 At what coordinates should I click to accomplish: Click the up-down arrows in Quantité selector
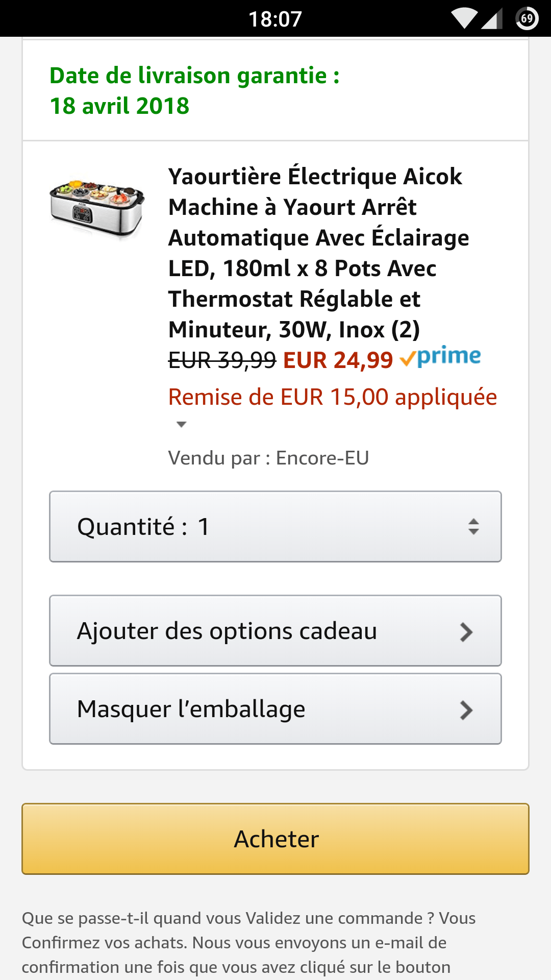[x=473, y=527]
